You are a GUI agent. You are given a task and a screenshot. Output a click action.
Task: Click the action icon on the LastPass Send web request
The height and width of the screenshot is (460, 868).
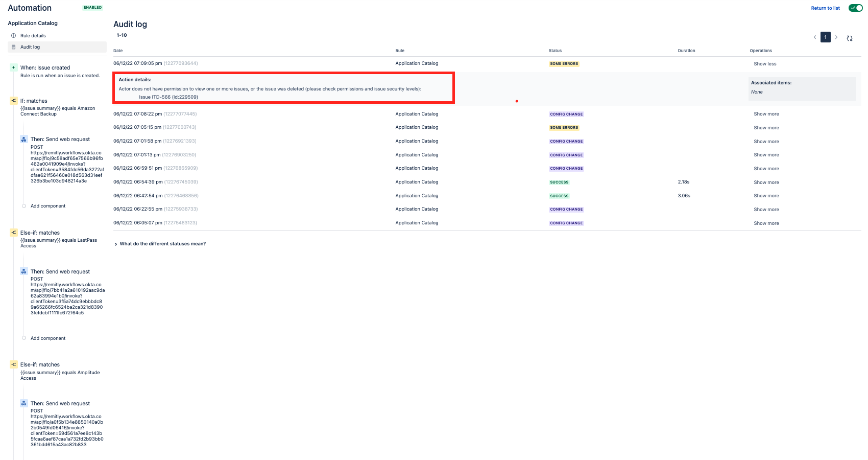[x=23, y=271]
